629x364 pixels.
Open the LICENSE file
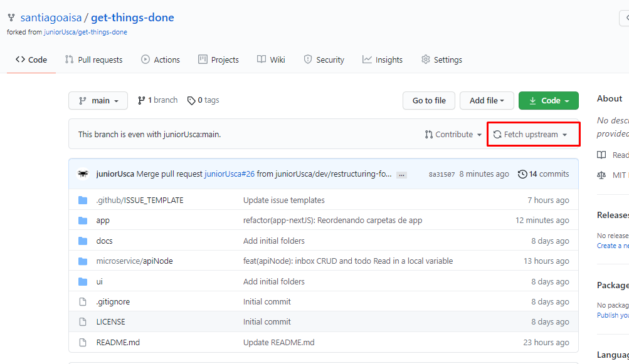111,322
